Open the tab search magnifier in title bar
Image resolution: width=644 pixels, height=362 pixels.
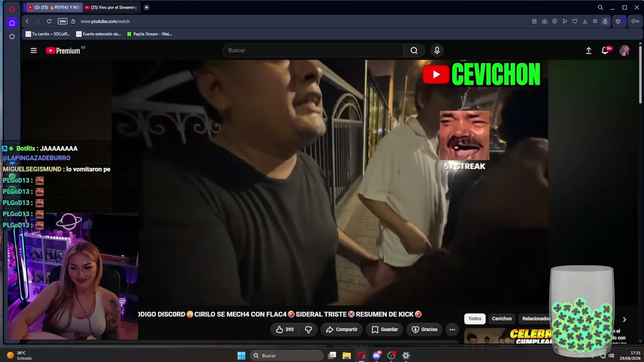(x=600, y=8)
